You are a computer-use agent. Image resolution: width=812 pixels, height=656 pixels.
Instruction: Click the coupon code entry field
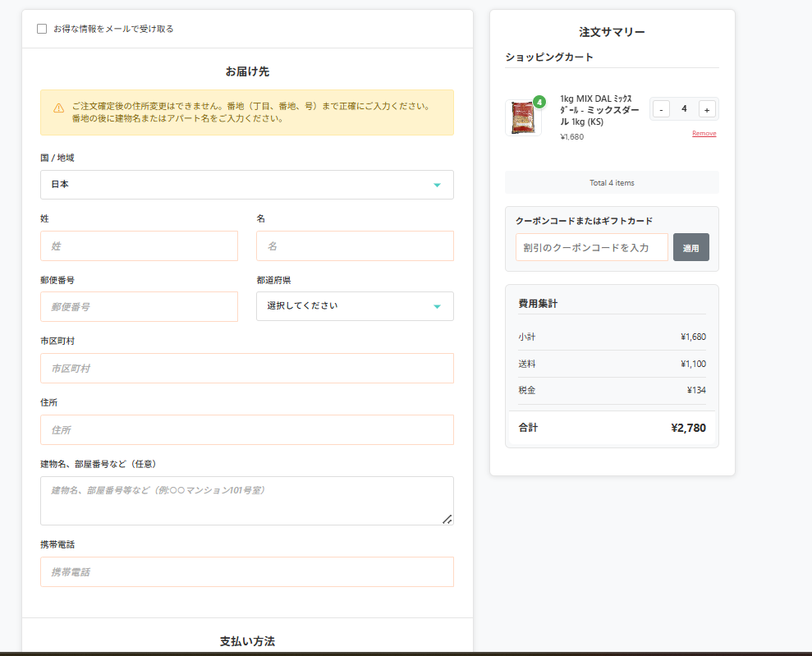tap(591, 246)
